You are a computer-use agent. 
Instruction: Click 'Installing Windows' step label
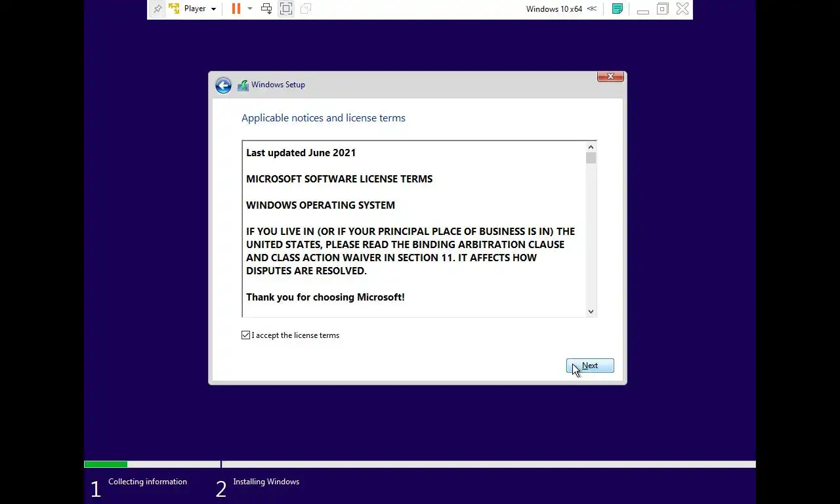(x=266, y=482)
